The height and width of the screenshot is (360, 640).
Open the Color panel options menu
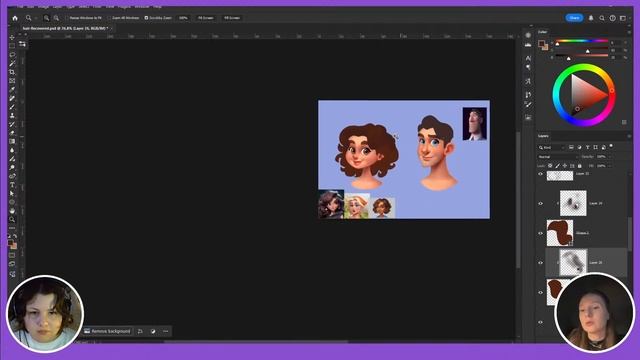pyautogui.click(x=629, y=32)
